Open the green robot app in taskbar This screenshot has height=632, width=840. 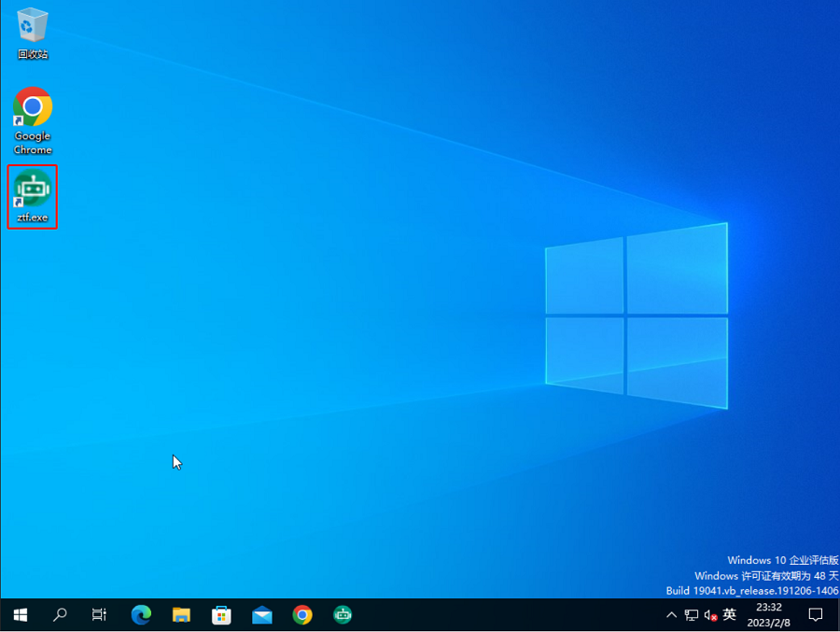coord(343,615)
